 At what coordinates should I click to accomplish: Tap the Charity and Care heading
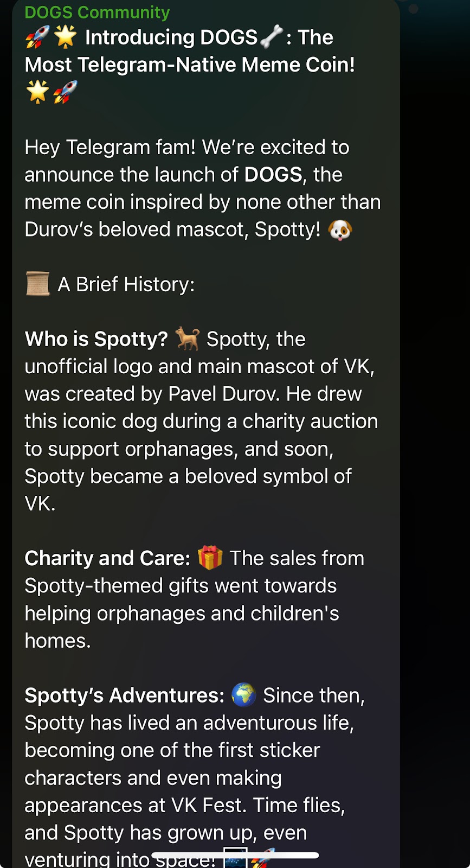pos(107,558)
